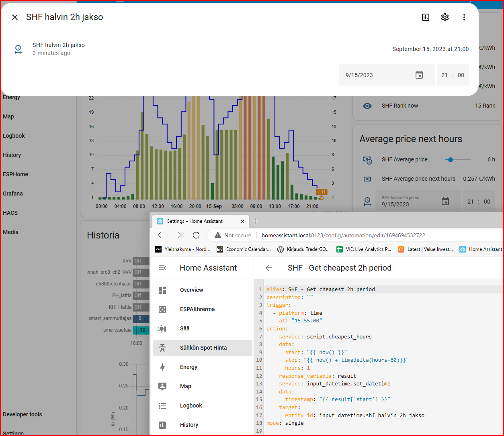
Task: Open the Logbook page in inner sidebar
Action: 191,405
